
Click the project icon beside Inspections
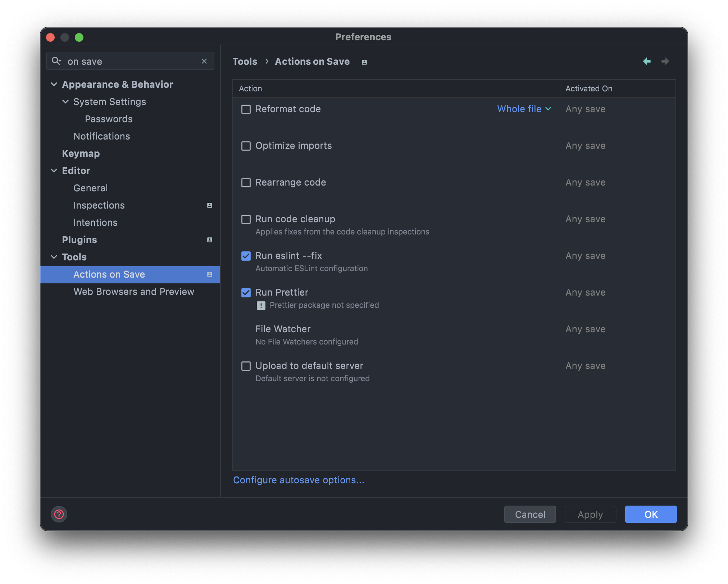click(x=210, y=205)
